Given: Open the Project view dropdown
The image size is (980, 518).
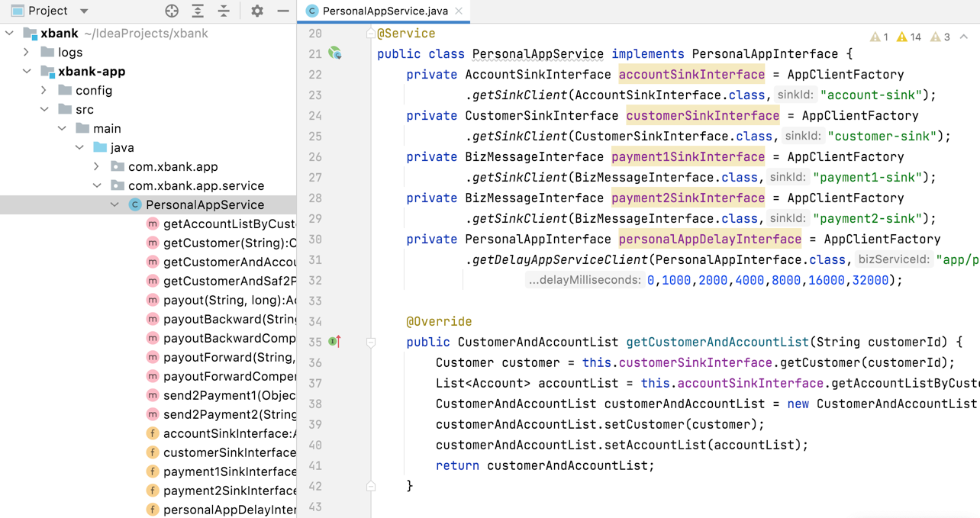Looking at the screenshot, I should [x=84, y=11].
